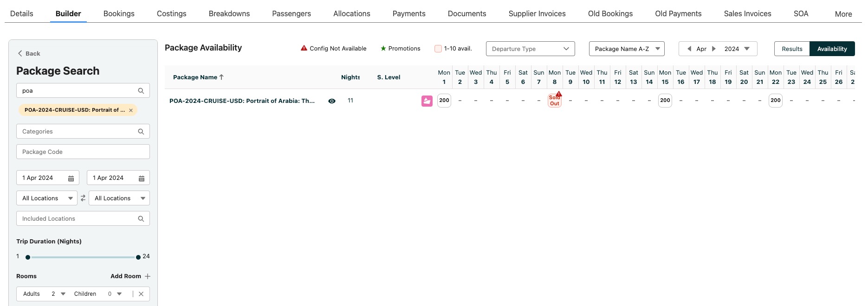Toggle visibility eye for Portrait of Arabia
The width and height of the screenshot is (868, 306).
332,101
